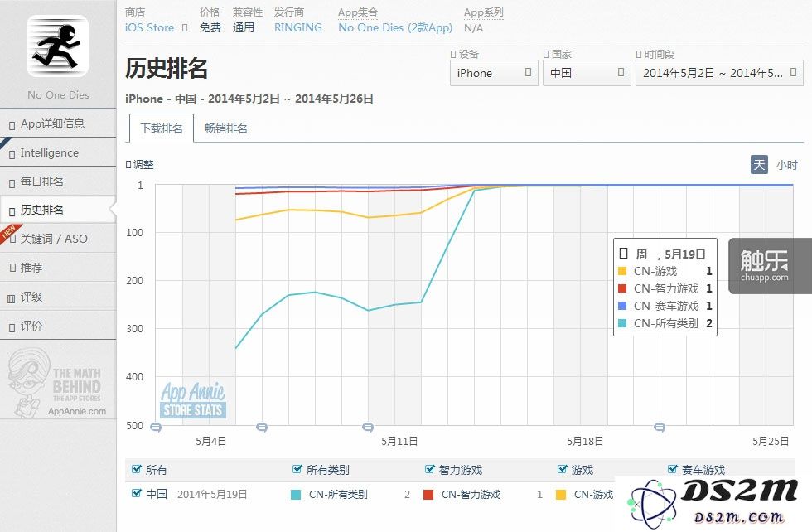Click the iOS Store link
812x532 pixels.
click(x=149, y=27)
